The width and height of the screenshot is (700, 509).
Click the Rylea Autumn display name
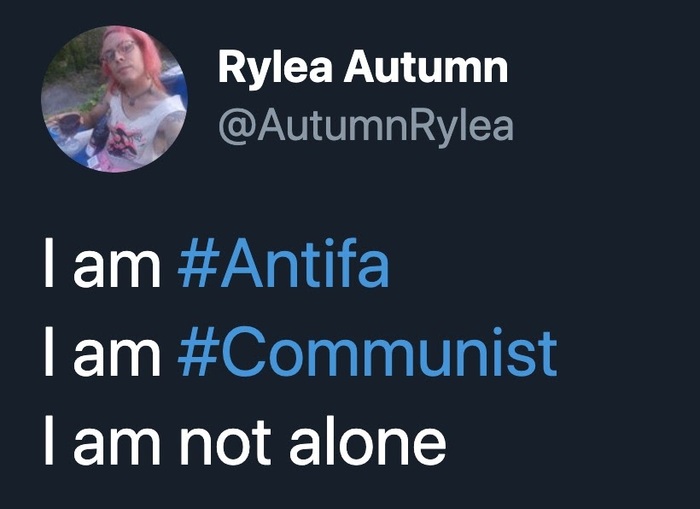click(363, 68)
